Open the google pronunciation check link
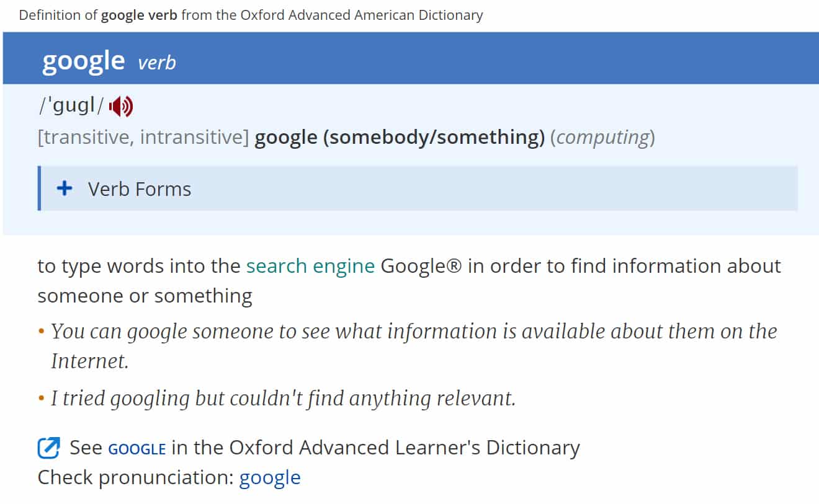This screenshot has height=504, width=819. [270, 477]
